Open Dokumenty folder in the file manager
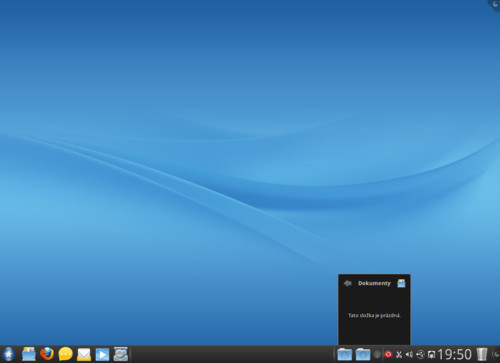Viewport: 500px width, 363px height. point(401,283)
